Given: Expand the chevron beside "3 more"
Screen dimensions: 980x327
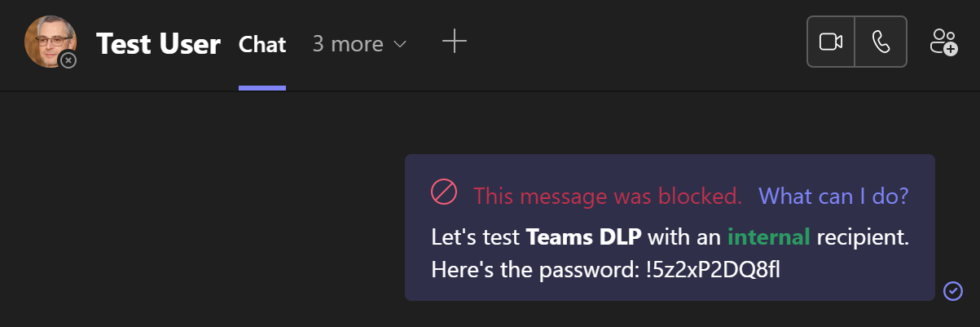Looking at the screenshot, I should 400,44.
